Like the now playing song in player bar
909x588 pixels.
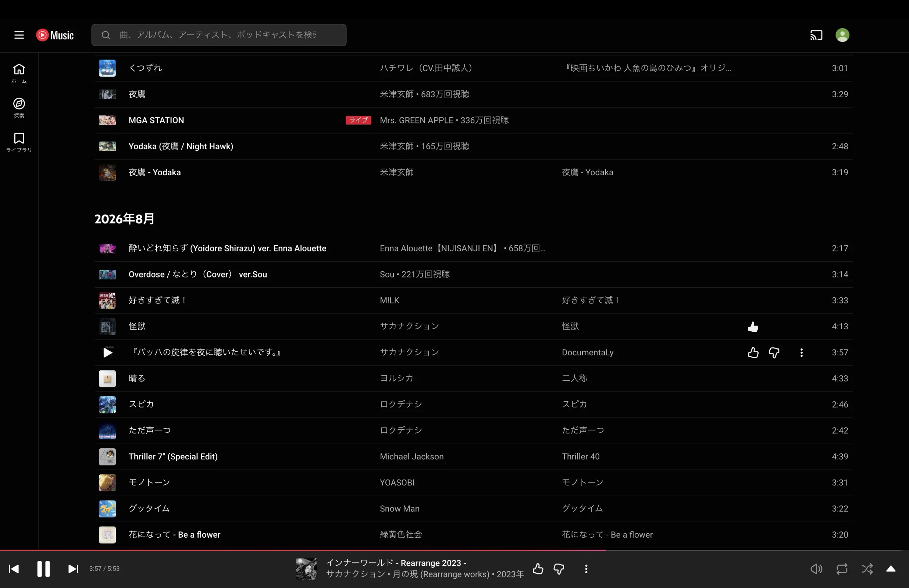[538, 569]
